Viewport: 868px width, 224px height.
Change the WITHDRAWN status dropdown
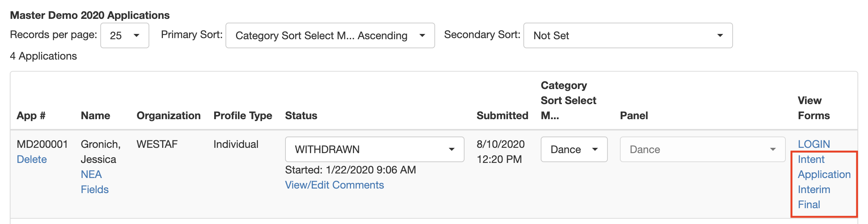[x=374, y=149]
